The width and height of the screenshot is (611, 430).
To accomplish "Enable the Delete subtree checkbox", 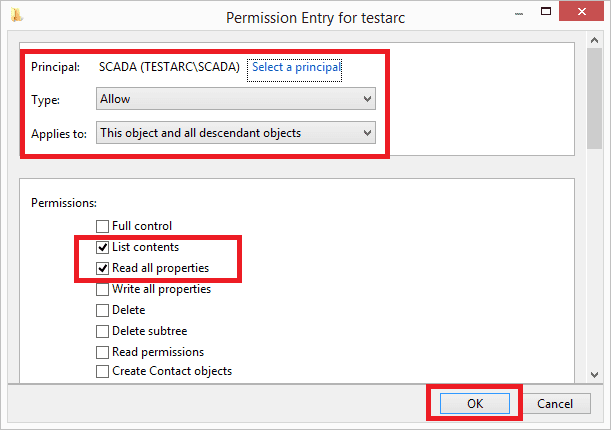I will pos(103,331).
